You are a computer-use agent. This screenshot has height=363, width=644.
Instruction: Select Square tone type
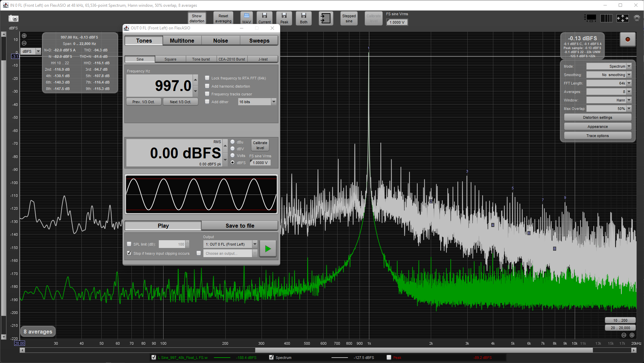(170, 59)
